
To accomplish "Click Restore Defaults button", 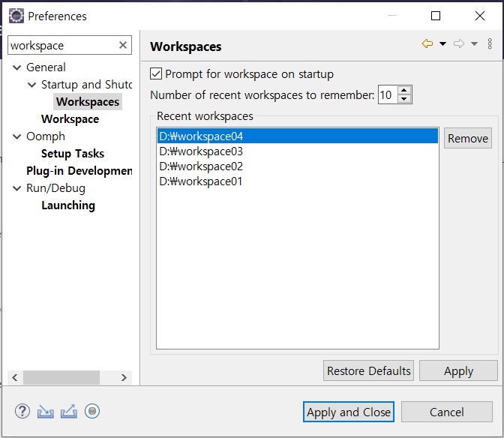I will [x=368, y=370].
